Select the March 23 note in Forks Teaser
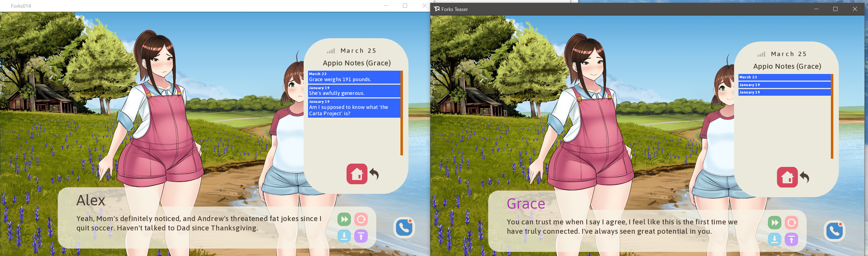The width and height of the screenshot is (868, 256). tap(784, 77)
